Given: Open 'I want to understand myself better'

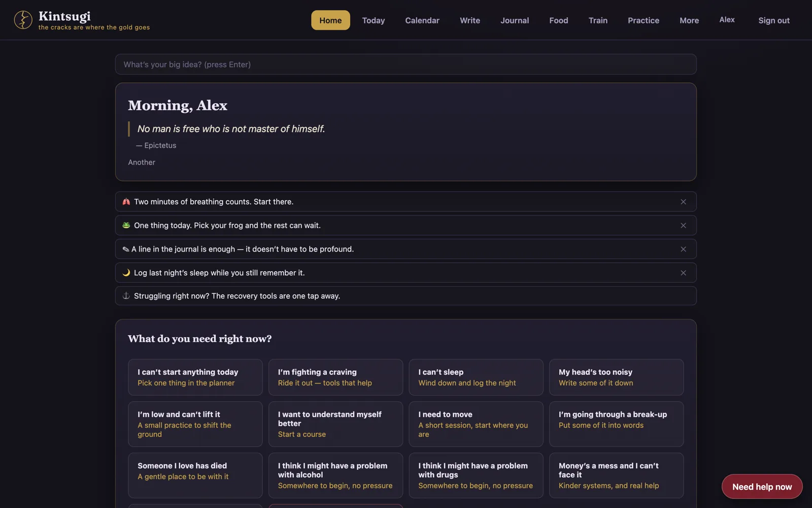Looking at the screenshot, I should (x=335, y=424).
